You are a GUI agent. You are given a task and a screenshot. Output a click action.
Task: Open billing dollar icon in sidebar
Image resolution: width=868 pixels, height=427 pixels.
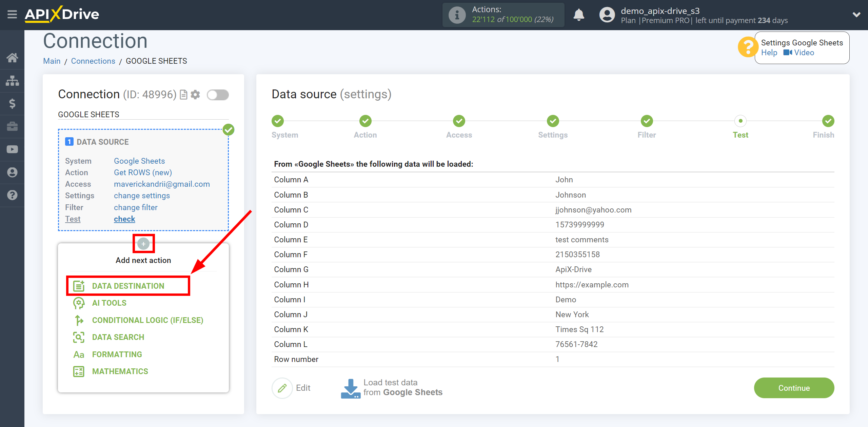coord(12,103)
